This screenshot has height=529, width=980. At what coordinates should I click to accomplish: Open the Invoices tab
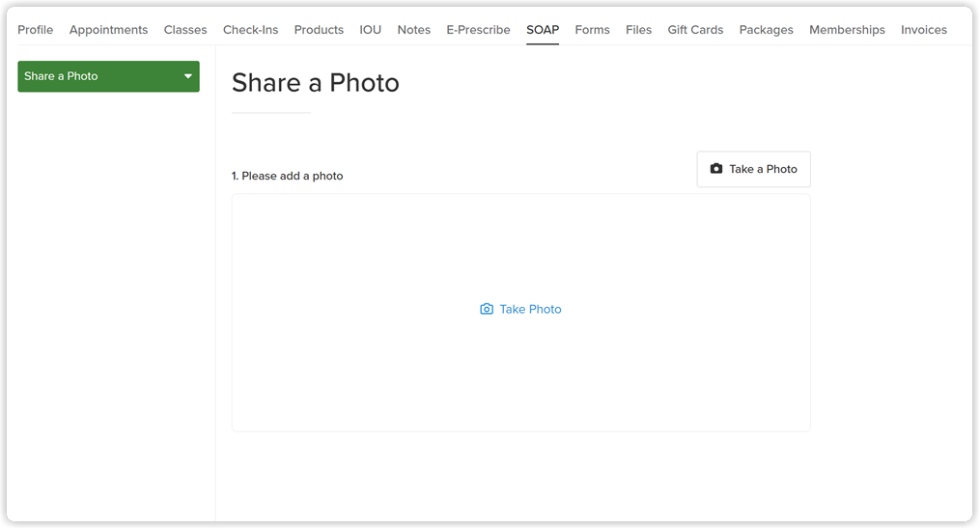[924, 30]
